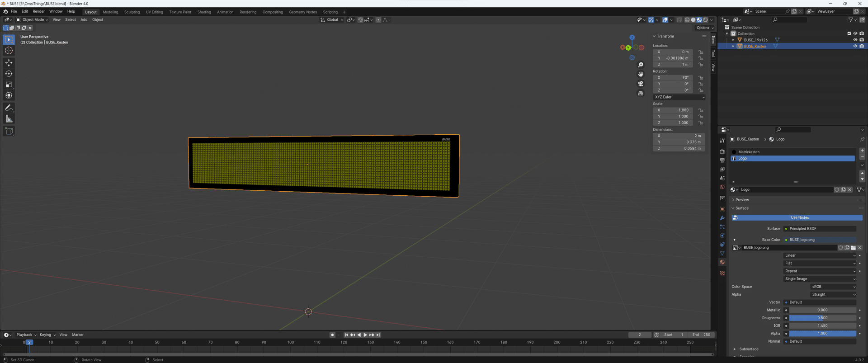Click the End frame field
Image resolution: width=868 pixels, height=363 pixels.
pyautogui.click(x=701, y=335)
